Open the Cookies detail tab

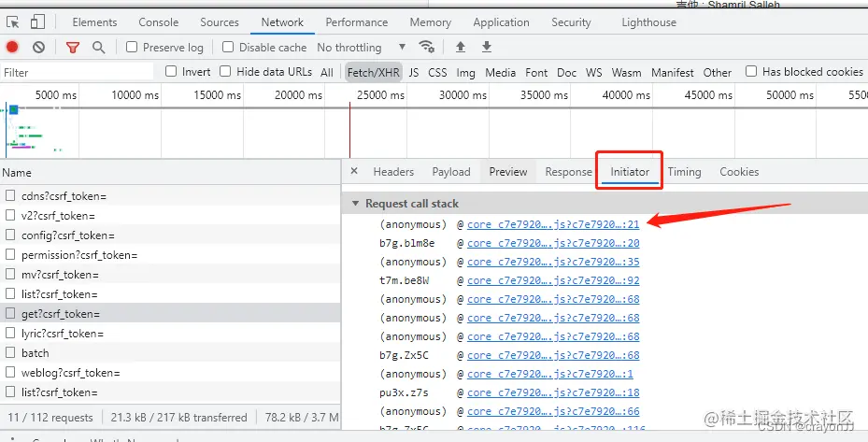(x=739, y=172)
